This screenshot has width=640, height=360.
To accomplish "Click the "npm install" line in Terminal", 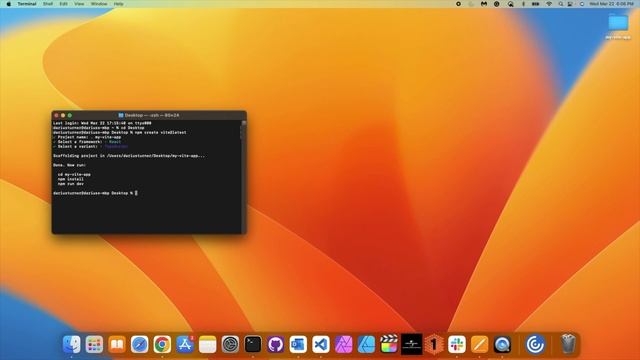I will coord(70,179).
